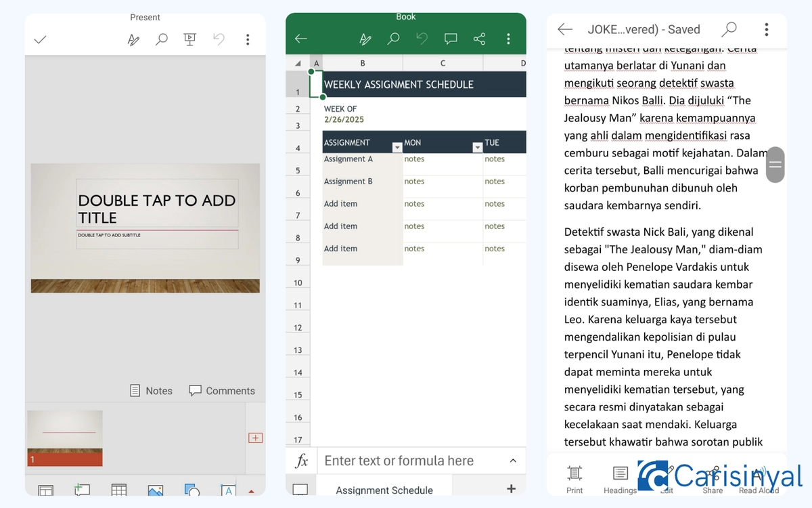Open the fx function button in Excel
This screenshot has width=812, height=508.
coord(302,461)
